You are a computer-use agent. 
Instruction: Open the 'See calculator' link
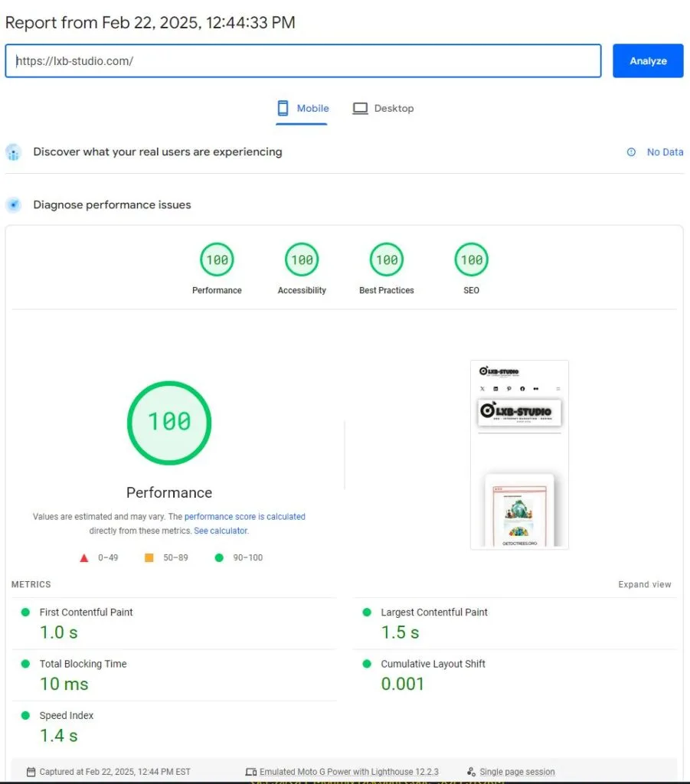point(221,531)
